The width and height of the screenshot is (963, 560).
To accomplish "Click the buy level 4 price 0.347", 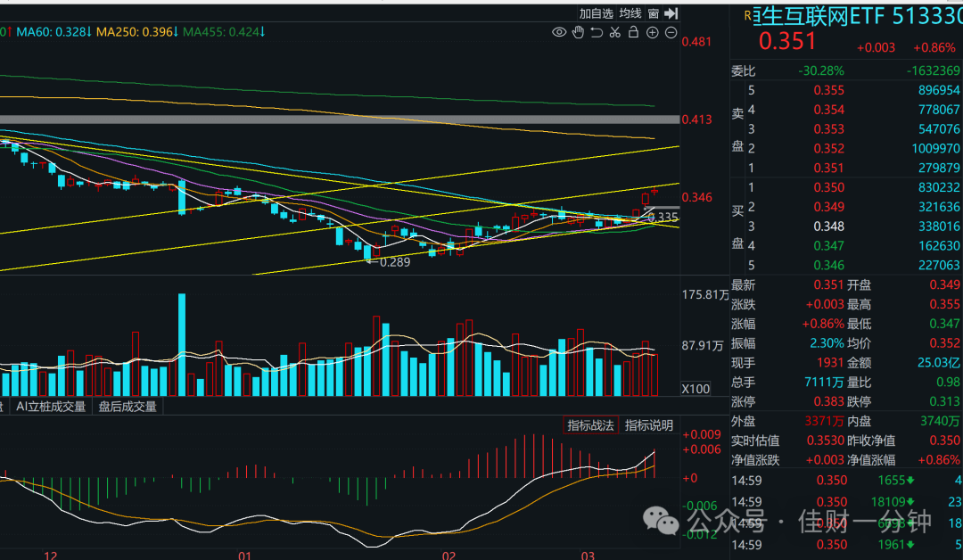I will (829, 245).
